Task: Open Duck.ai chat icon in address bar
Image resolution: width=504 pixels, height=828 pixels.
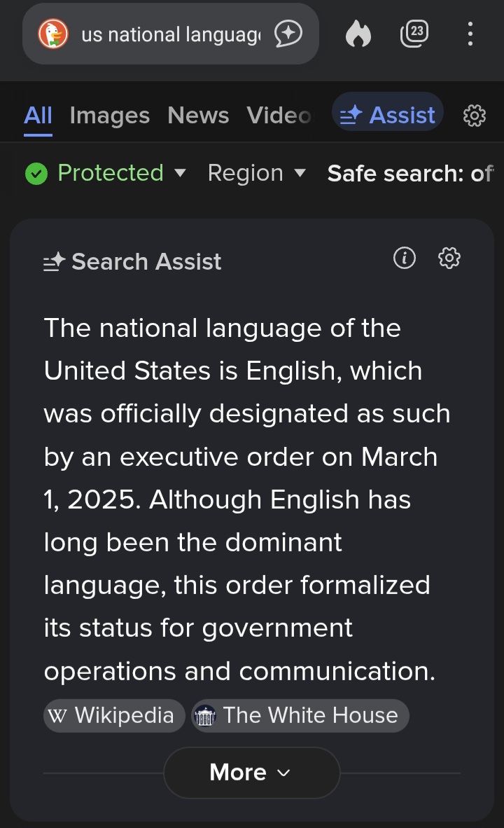Action: [x=287, y=34]
